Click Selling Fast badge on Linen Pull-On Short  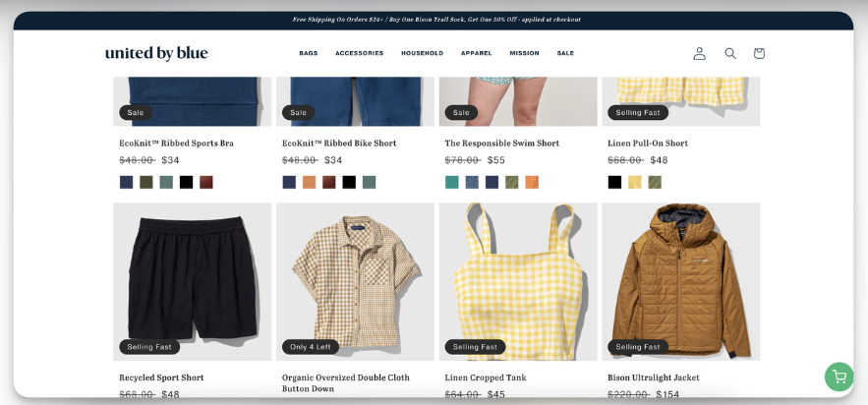pyautogui.click(x=638, y=112)
